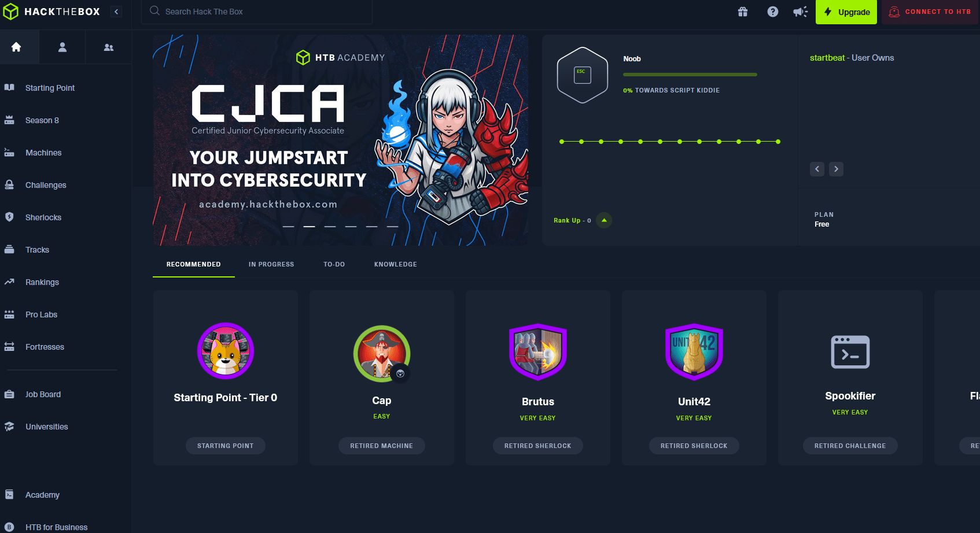Switch to the Knowledge tab

coord(396,264)
